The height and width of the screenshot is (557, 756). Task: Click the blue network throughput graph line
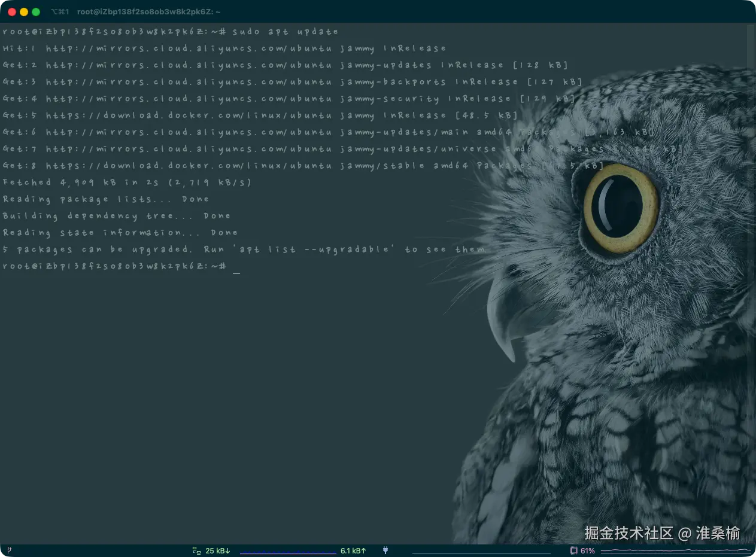[288, 553]
